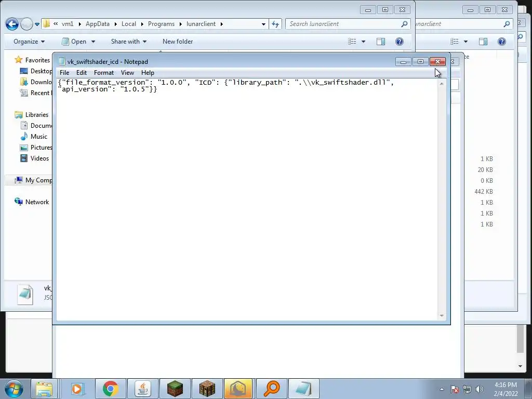Toggle preview pane in back Explorer window

pos(483,42)
